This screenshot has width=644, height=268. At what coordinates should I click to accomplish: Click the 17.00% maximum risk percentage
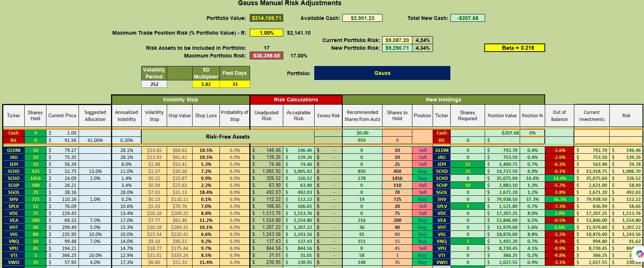[299, 56]
